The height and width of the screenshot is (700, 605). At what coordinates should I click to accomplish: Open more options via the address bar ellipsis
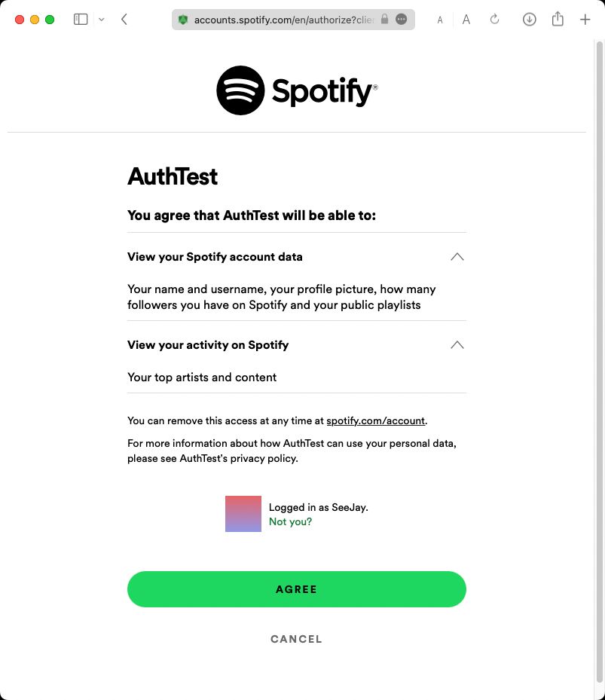[x=402, y=20]
